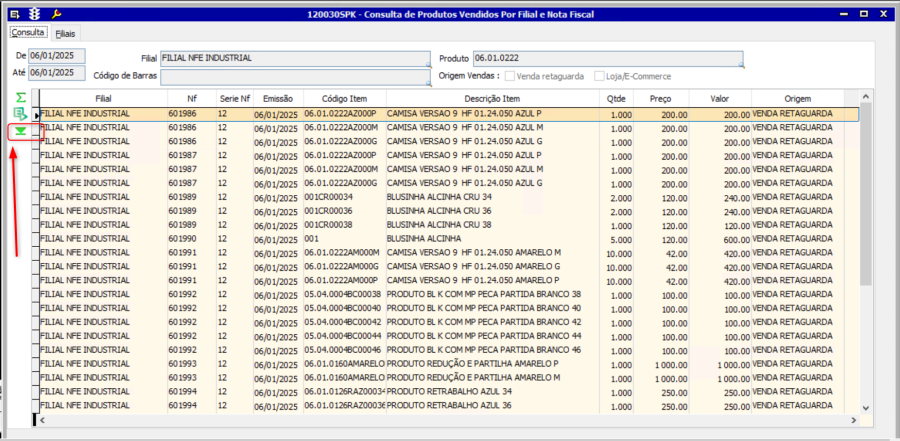This screenshot has height=441, width=900.
Task: Switch to the Consulta tab
Action: [28, 32]
